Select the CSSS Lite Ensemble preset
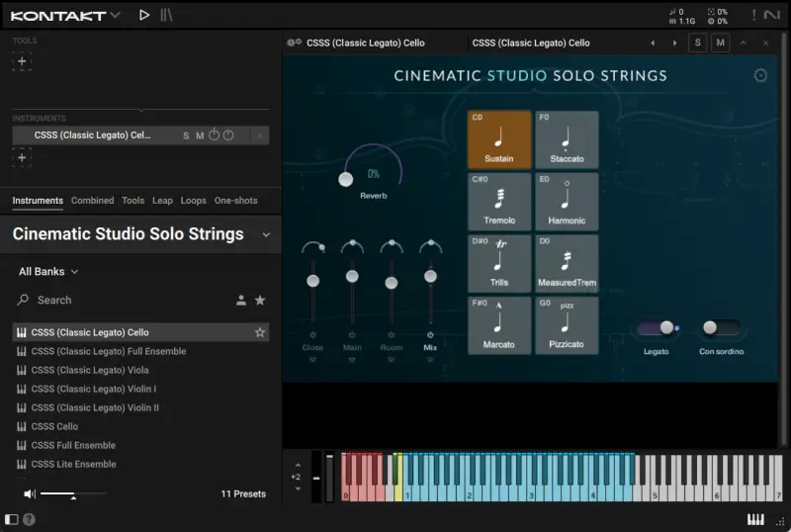The height and width of the screenshot is (532, 791). pos(140,464)
